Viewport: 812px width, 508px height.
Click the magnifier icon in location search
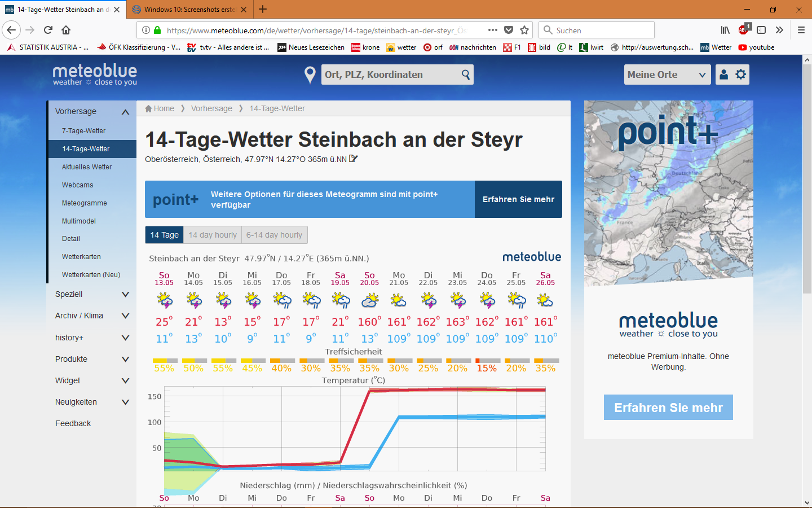[465, 75]
